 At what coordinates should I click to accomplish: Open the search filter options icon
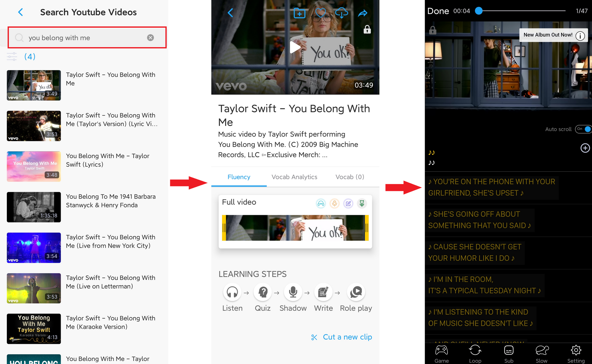pos(12,57)
